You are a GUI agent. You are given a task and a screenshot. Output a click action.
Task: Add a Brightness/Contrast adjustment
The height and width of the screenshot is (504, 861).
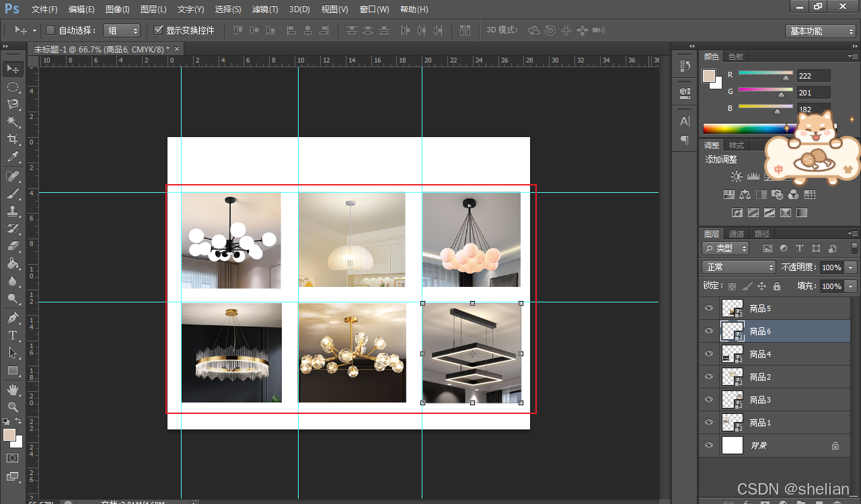pyautogui.click(x=737, y=176)
